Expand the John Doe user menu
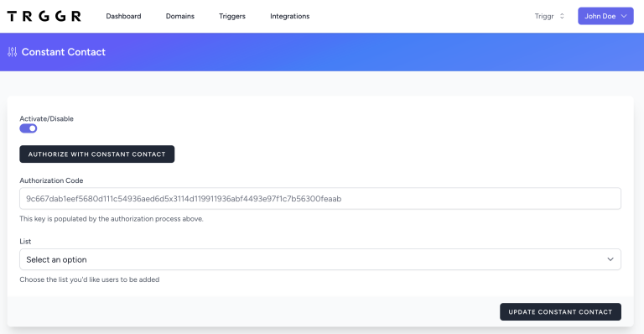 pyautogui.click(x=605, y=16)
